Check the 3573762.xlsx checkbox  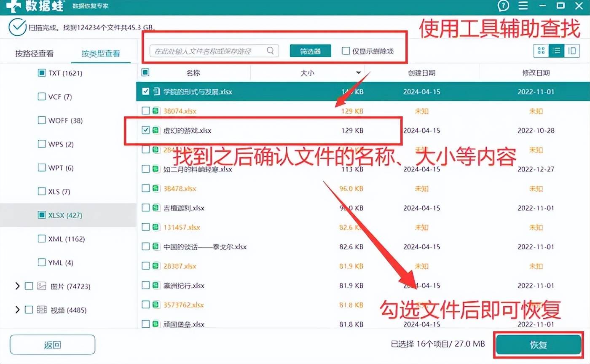pyautogui.click(x=145, y=305)
